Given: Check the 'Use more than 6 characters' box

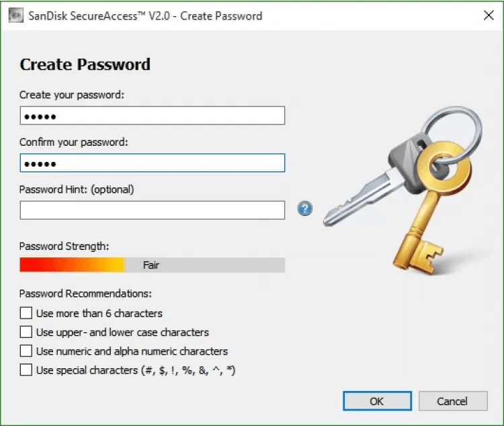Looking at the screenshot, I should pos(26,313).
